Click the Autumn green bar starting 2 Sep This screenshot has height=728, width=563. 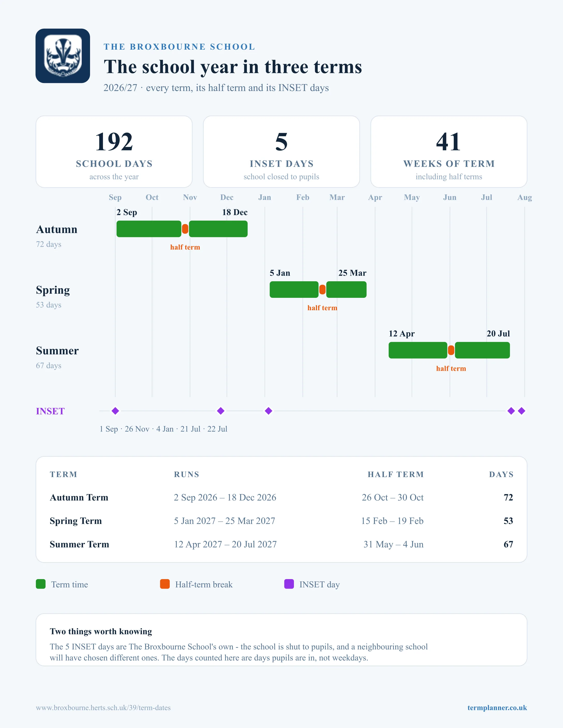[x=149, y=229]
